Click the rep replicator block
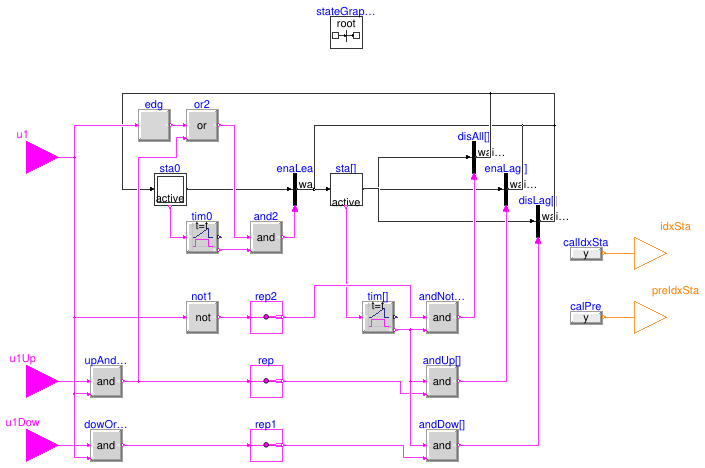The image size is (705, 468). [x=266, y=381]
